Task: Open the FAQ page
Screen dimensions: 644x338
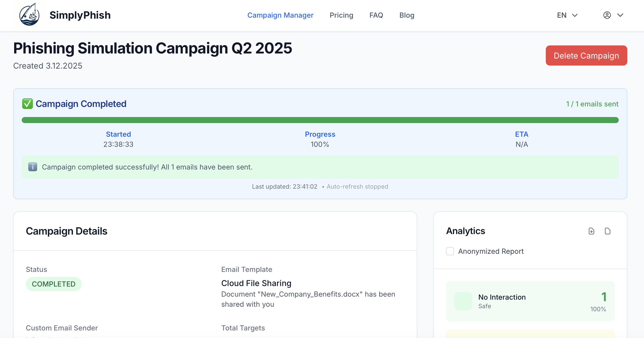Action: (x=376, y=15)
